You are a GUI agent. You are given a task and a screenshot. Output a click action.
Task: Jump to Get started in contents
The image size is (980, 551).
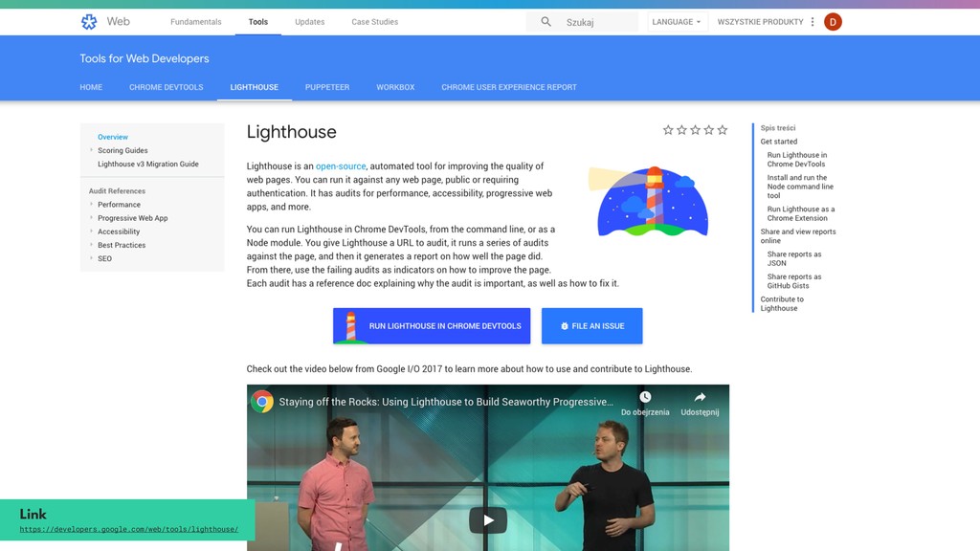[x=779, y=142]
